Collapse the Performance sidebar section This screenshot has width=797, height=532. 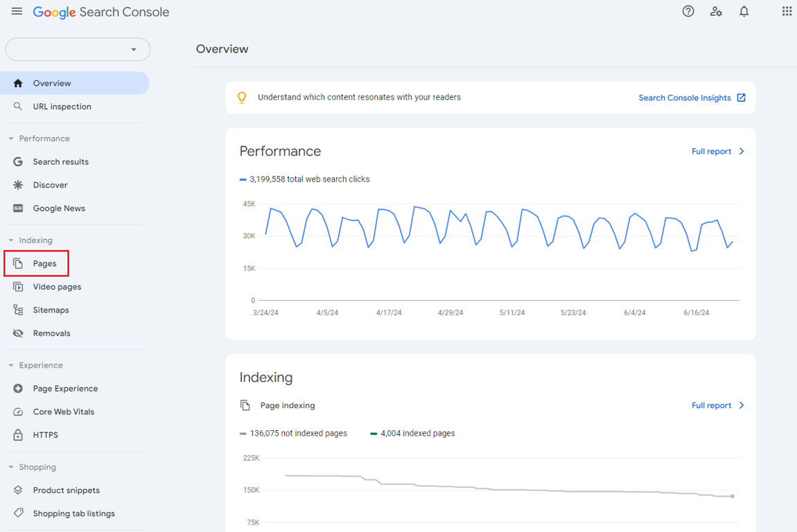point(11,139)
